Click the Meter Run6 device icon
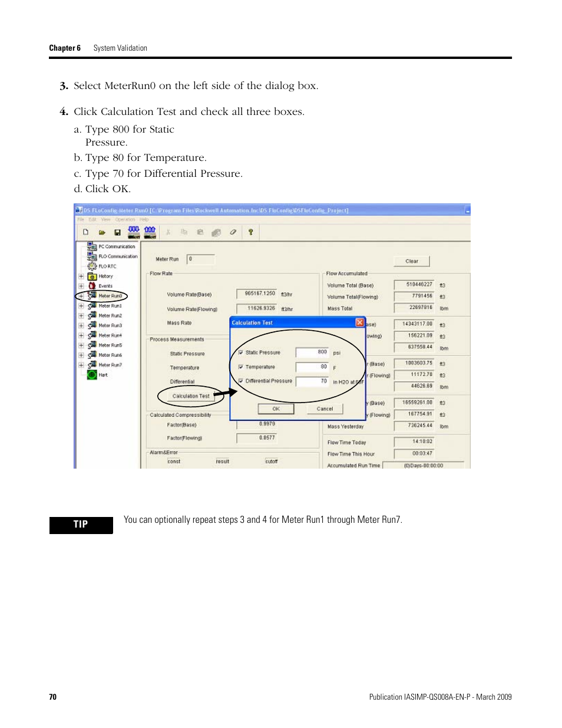 pyautogui.click(x=92, y=355)
